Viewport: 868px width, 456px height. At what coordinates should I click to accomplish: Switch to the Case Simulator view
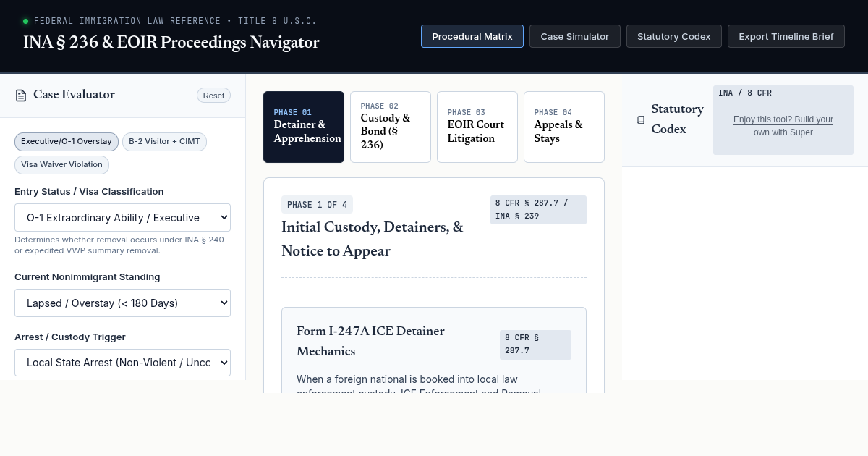(x=575, y=36)
